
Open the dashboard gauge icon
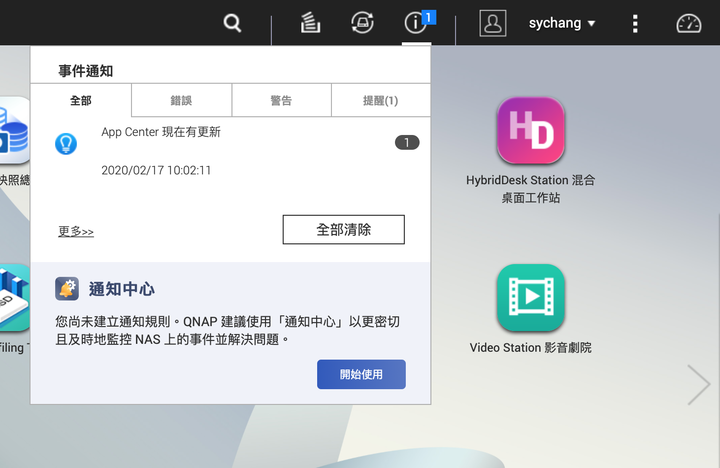(688, 23)
